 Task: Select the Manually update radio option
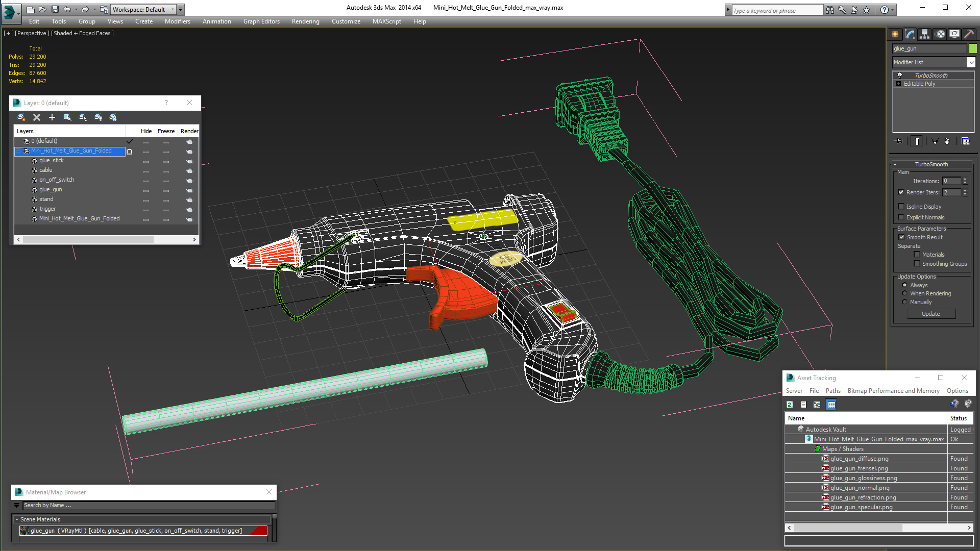(x=905, y=302)
